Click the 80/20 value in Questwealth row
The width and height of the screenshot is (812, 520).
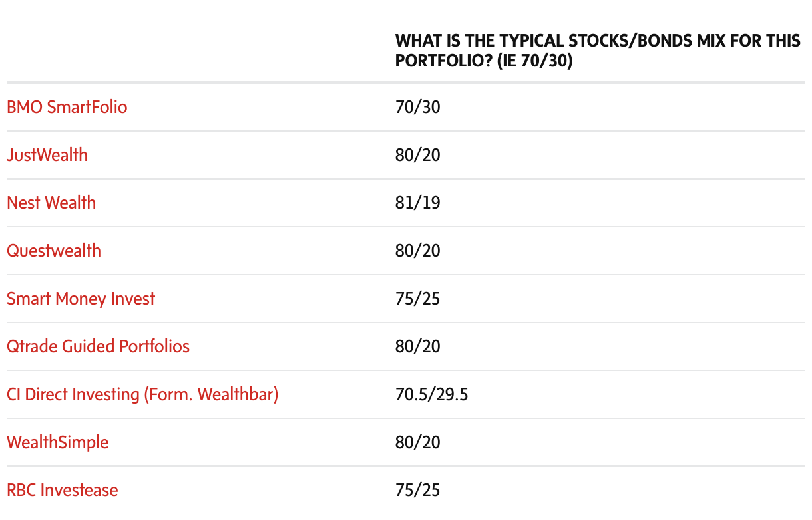coord(417,251)
